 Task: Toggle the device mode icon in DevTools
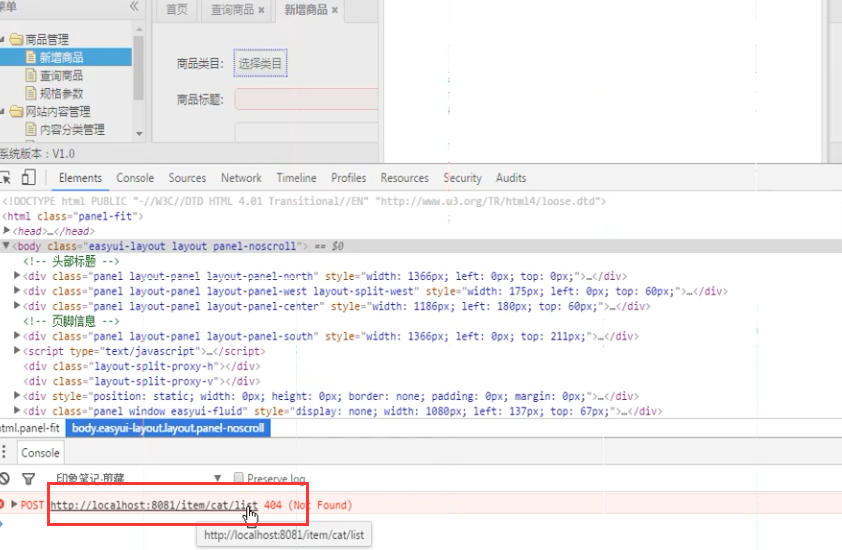(x=28, y=177)
